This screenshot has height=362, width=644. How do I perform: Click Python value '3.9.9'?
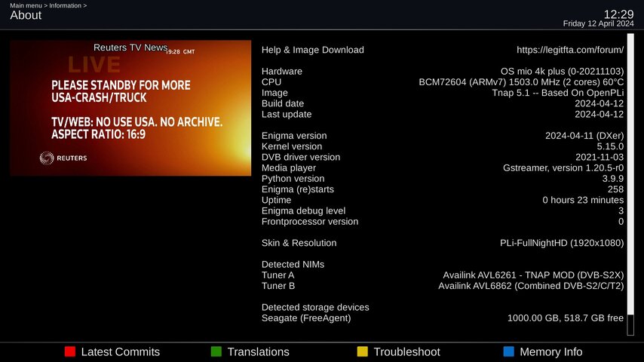(x=613, y=178)
